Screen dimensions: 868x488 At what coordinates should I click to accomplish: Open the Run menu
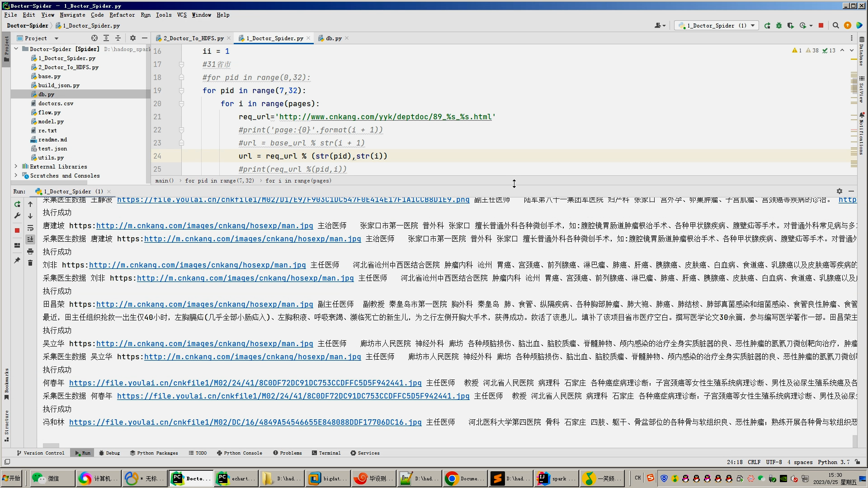tap(145, 15)
